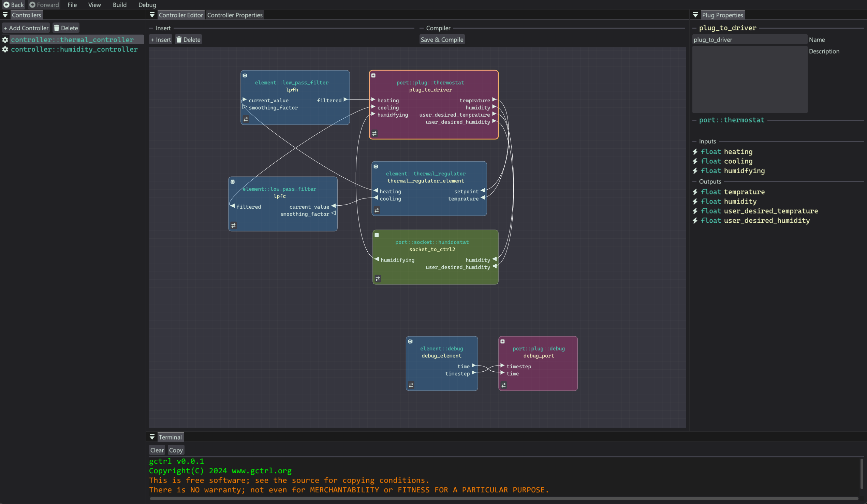The image size is (867, 504).
Task: Flip lpfc node with swap icon
Action: click(234, 225)
